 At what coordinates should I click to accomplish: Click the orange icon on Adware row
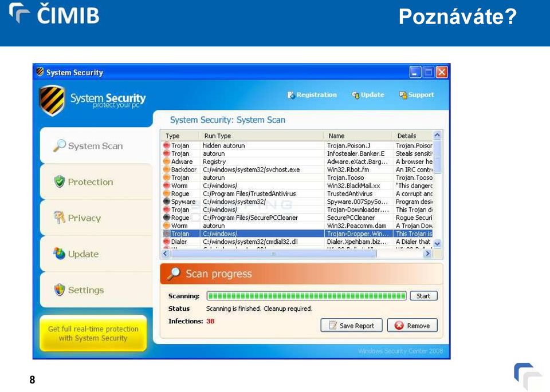point(167,161)
